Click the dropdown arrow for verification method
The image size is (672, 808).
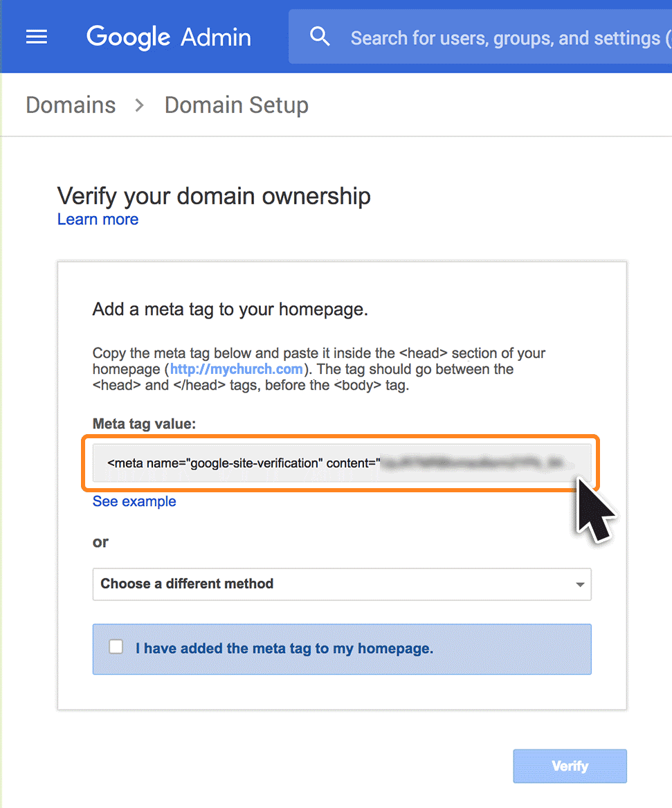click(580, 584)
